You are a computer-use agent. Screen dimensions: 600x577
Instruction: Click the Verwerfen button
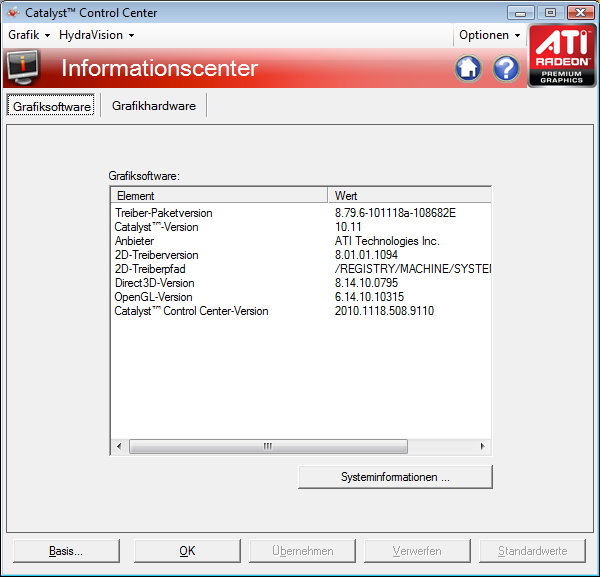417,551
